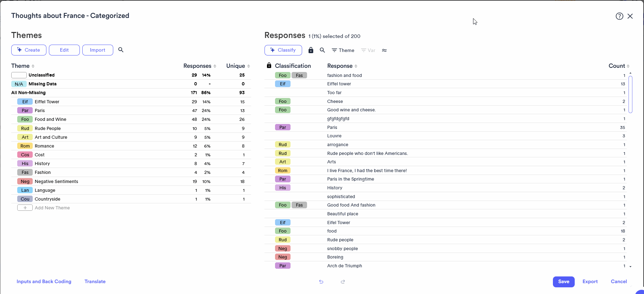Click the Fas tag on 'Good food And fashion' response
This screenshot has height=294, width=644.
coord(299,205)
